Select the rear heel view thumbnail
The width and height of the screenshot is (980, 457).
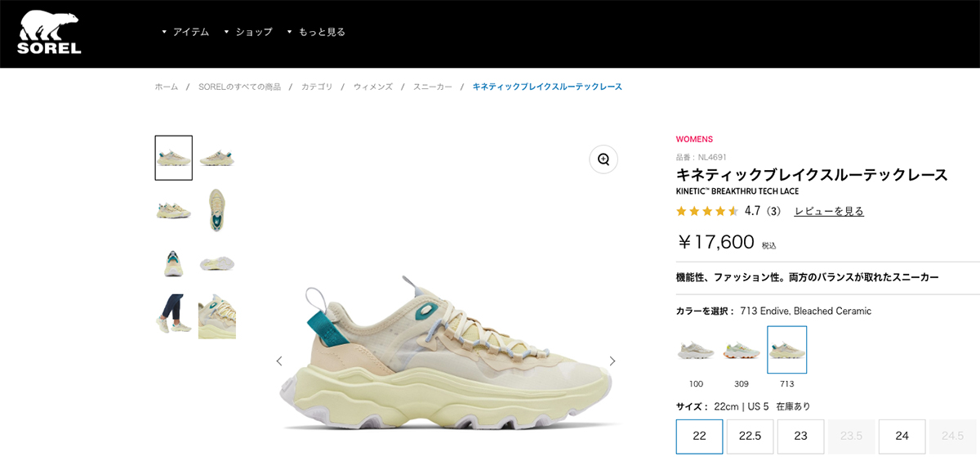pyautogui.click(x=173, y=263)
